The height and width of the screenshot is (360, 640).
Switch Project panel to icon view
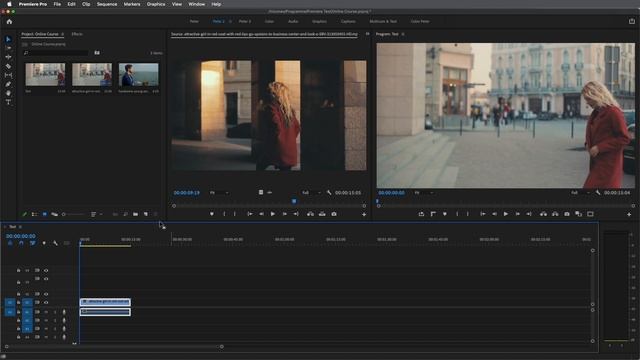pos(44,214)
